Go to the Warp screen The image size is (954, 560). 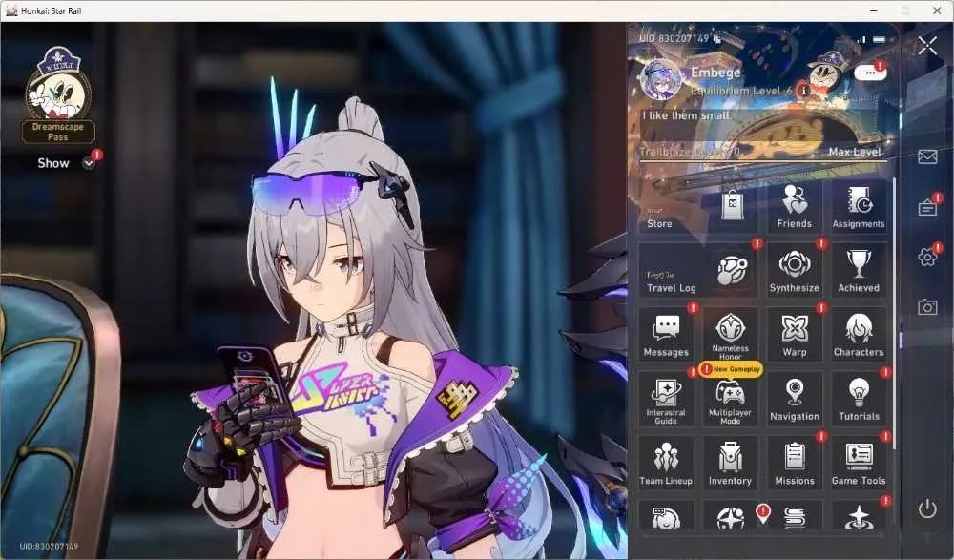point(794,335)
